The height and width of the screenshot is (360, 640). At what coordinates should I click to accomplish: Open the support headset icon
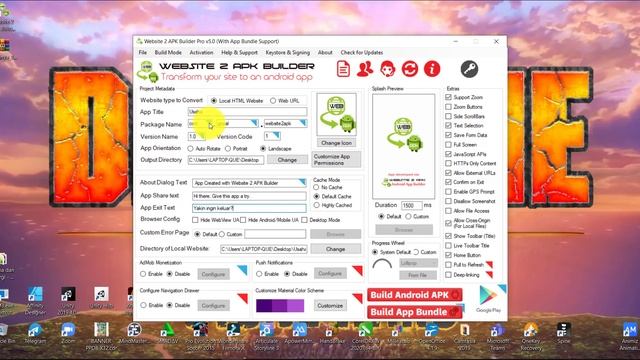[387, 69]
